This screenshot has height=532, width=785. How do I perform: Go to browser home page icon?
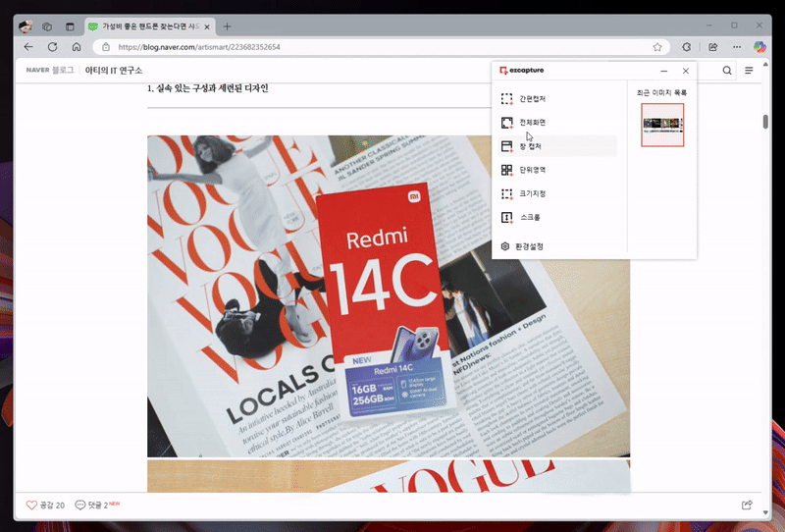pyautogui.click(x=77, y=46)
